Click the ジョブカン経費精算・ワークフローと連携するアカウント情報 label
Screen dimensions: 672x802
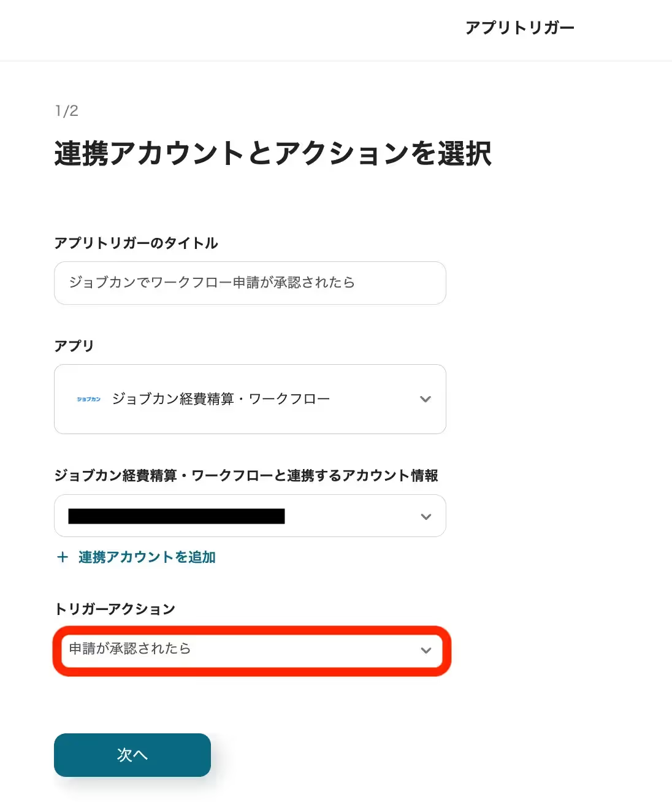coord(246,475)
